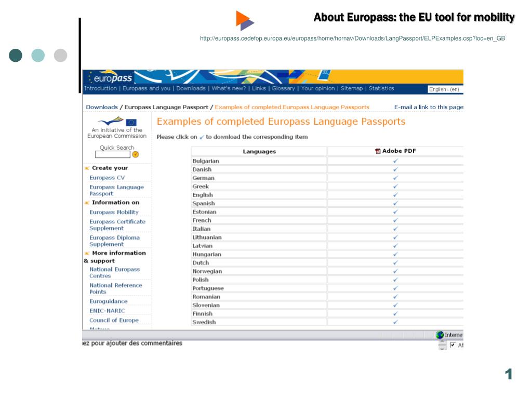
Task: Download the Estonian PDF checkmark
Action: [395, 212]
